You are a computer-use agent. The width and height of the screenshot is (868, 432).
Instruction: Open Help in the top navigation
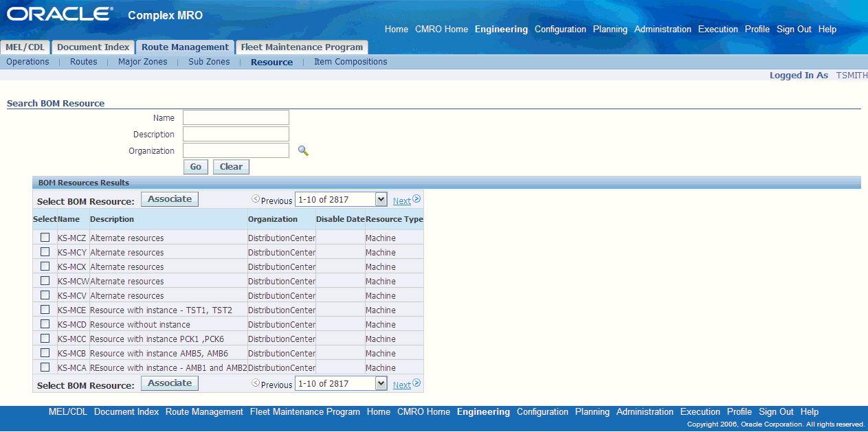point(827,30)
